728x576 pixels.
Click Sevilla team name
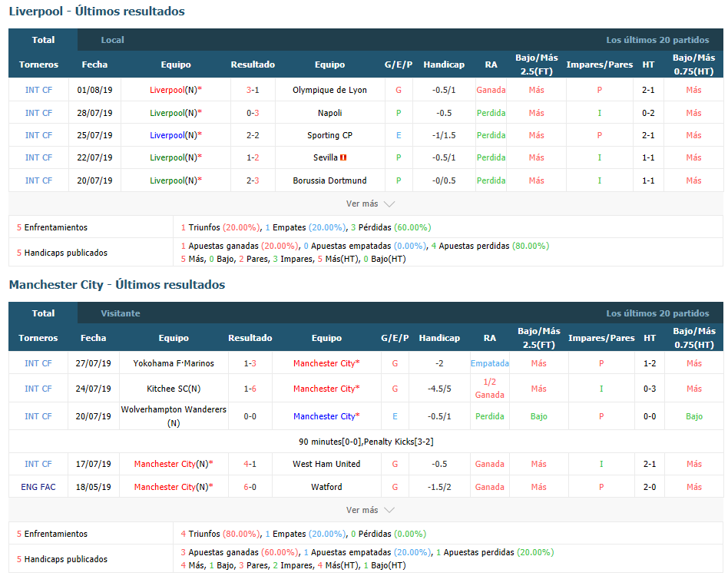click(x=326, y=157)
